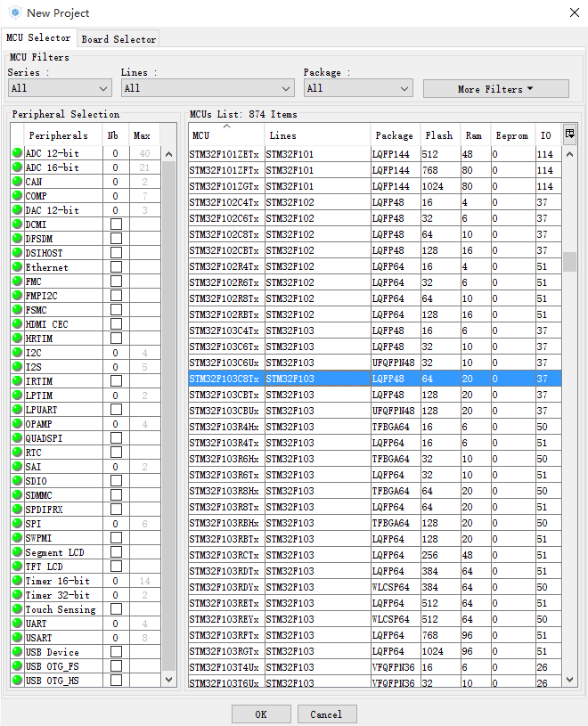Click the Nb value cell for SPI
Screen dimensions: 588x726
pyautogui.click(x=116, y=524)
